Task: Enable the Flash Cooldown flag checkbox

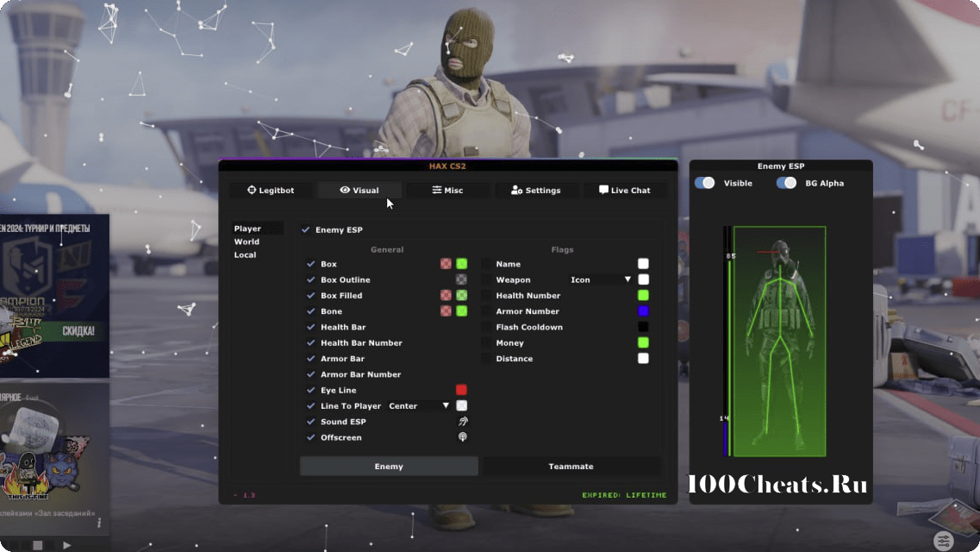Action: (x=486, y=327)
